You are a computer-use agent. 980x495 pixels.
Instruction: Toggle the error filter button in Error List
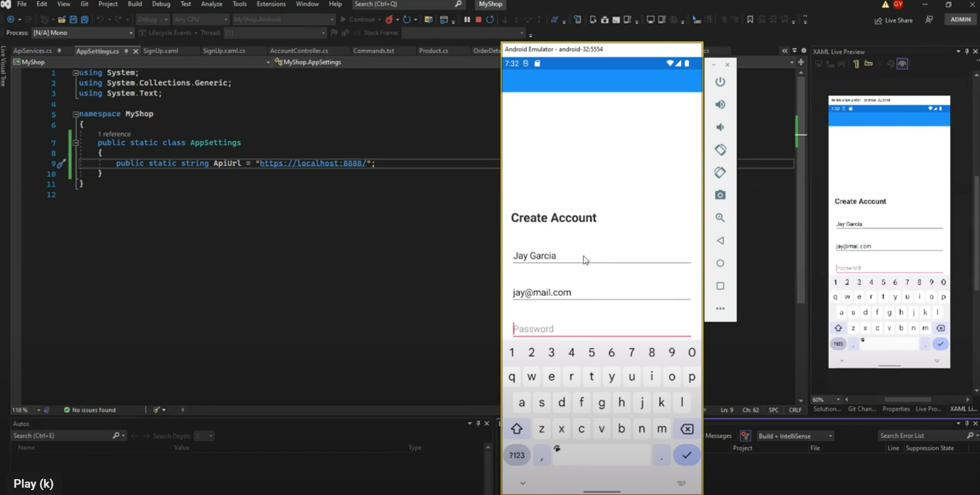pos(745,435)
